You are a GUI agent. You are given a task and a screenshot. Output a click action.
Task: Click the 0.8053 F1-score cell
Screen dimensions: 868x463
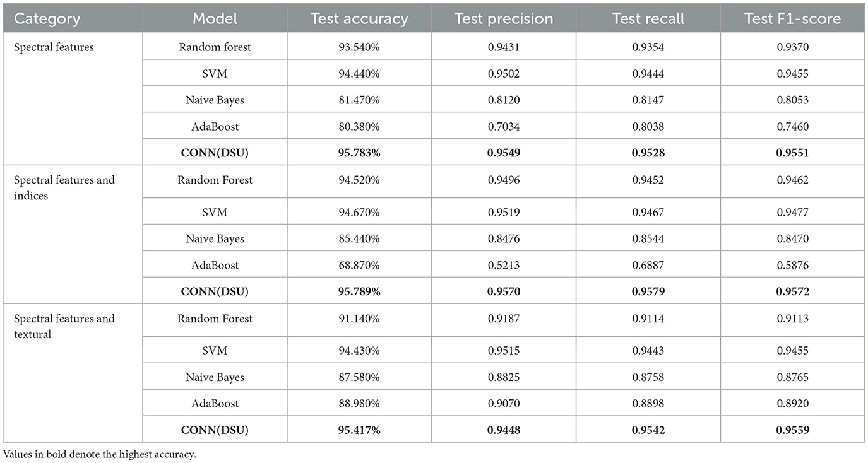coord(793,100)
